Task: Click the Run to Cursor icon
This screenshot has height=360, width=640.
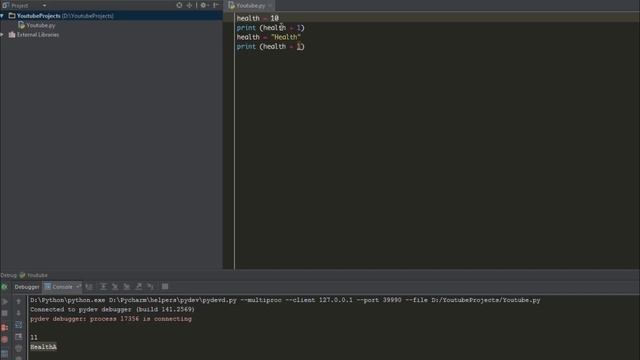Action: coord(151,287)
